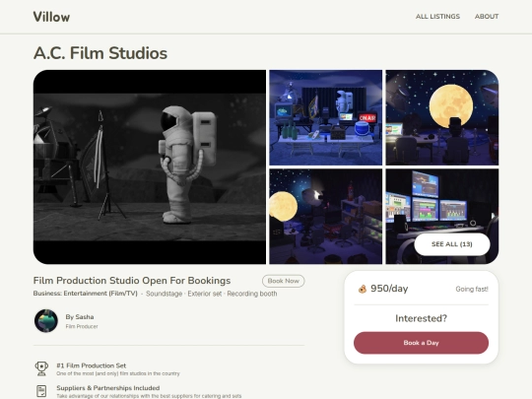Image resolution: width=532 pixels, height=399 pixels.
Task: Click the Recording booth tag
Action: pos(252,294)
